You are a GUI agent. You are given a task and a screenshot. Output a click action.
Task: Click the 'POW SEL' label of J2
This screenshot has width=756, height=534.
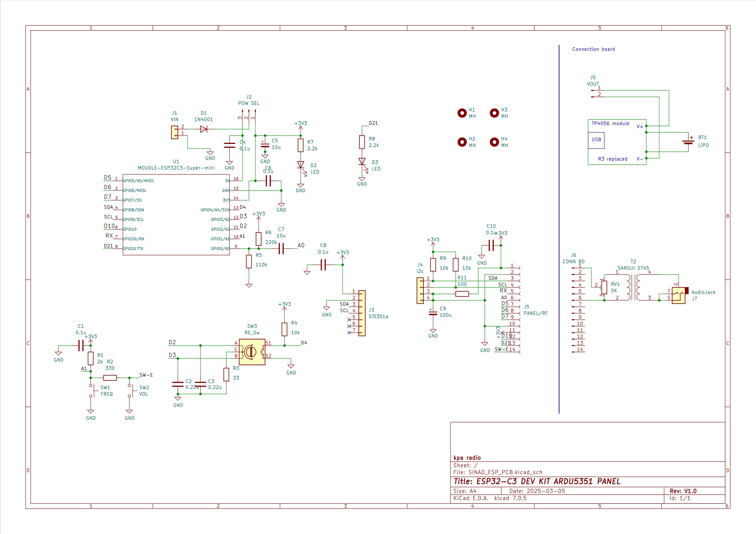click(x=249, y=103)
